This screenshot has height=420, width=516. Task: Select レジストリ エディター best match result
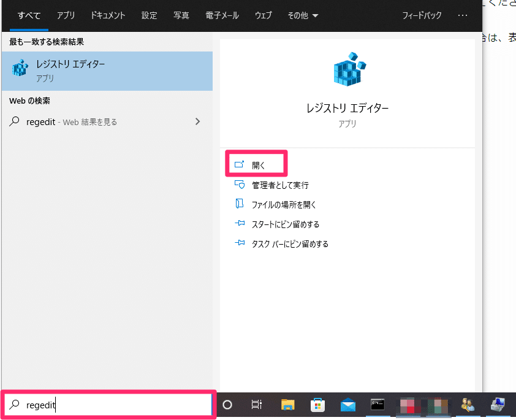pos(107,71)
